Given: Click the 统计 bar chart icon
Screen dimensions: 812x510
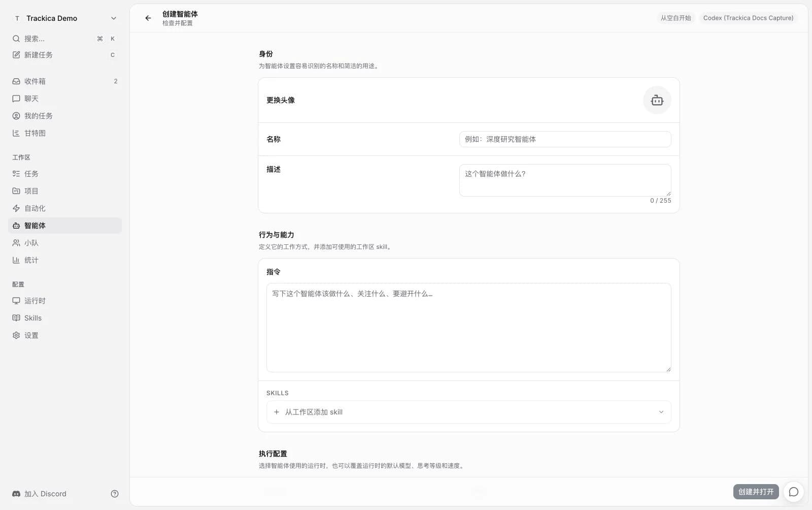Looking at the screenshot, I should [16, 260].
